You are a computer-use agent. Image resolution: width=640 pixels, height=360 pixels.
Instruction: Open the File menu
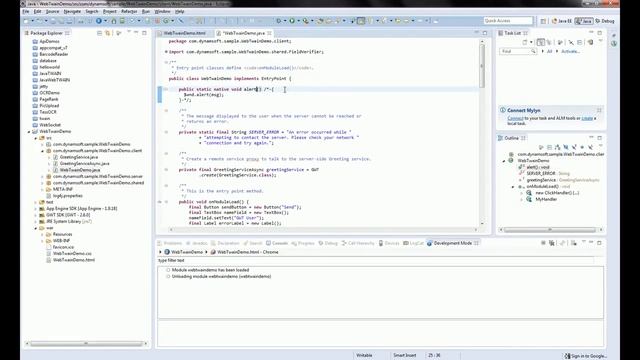coord(26,11)
